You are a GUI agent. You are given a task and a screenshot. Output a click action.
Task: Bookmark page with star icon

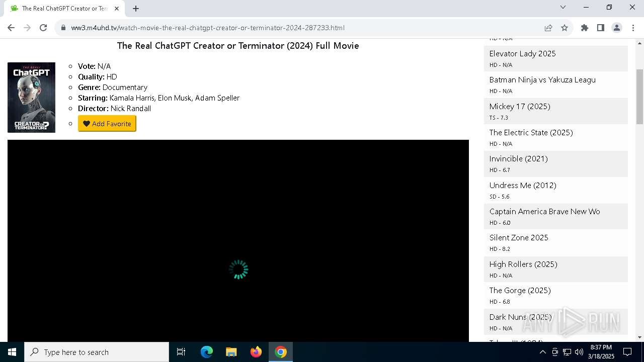click(565, 28)
